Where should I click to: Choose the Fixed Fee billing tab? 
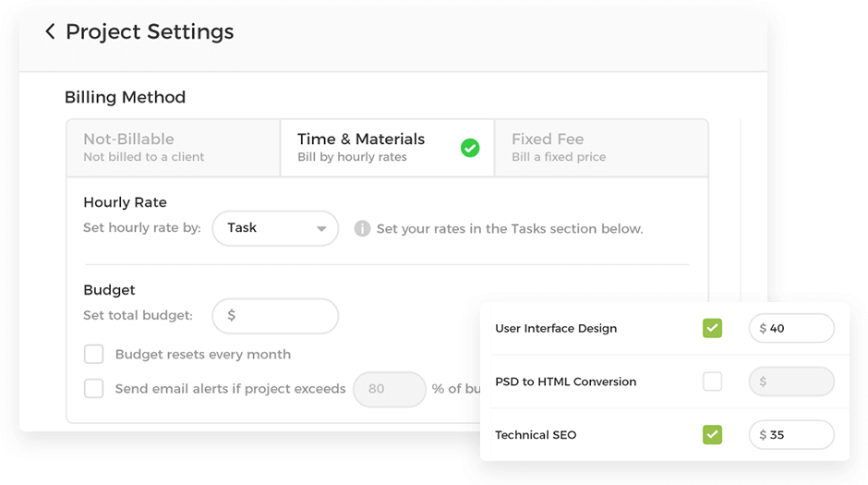coord(601,148)
